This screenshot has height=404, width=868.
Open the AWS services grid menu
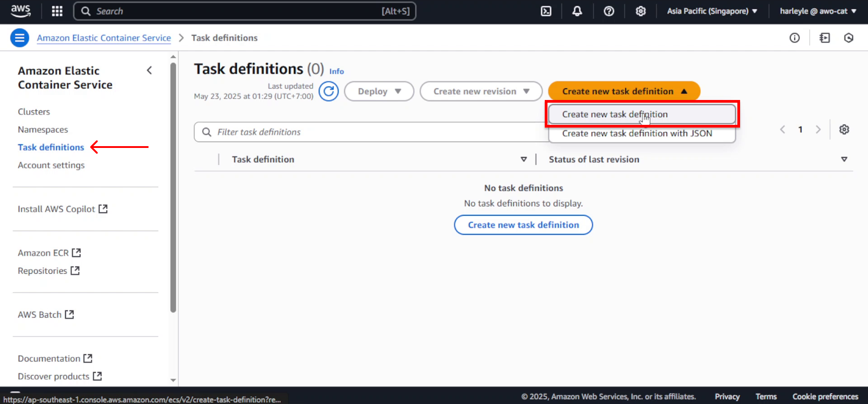[57, 11]
